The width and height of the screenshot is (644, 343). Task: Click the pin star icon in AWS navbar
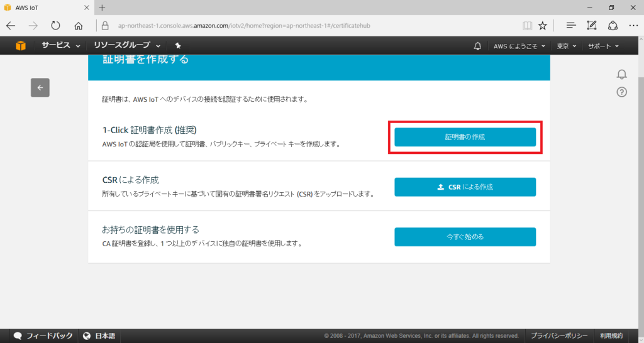point(178,45)
